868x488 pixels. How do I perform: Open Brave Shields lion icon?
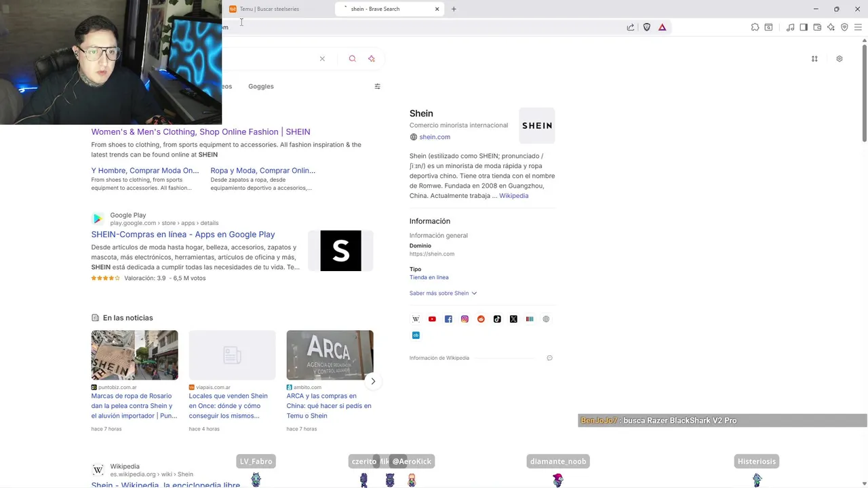(x=647, y=27)
